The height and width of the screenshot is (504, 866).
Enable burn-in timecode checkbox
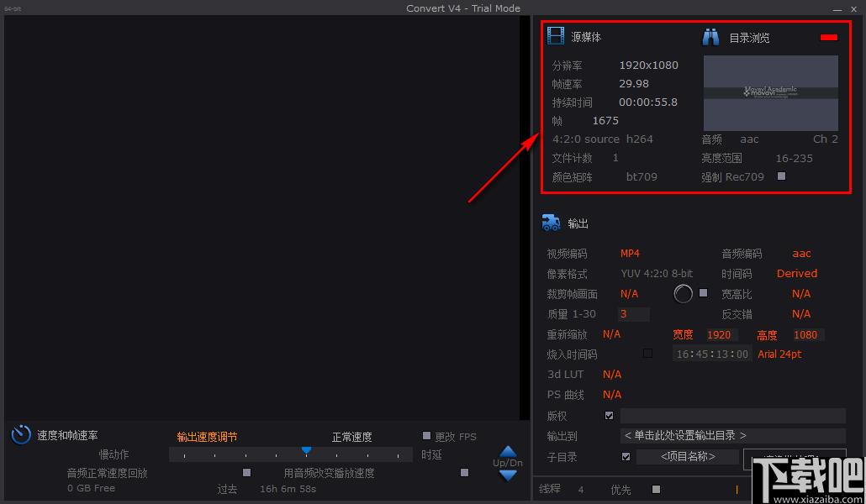[648, 354]
